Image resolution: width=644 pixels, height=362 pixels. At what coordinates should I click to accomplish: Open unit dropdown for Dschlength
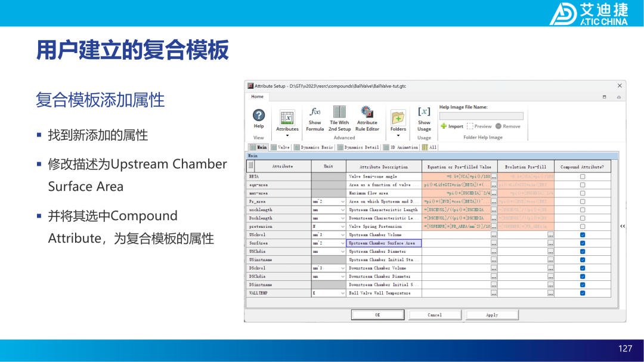[342, 218]
